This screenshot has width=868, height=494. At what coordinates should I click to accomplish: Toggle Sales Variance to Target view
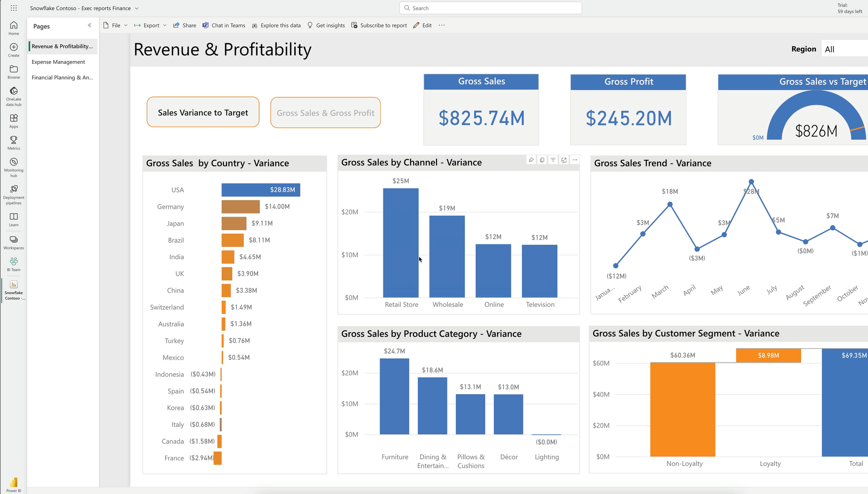click(203, 112)
